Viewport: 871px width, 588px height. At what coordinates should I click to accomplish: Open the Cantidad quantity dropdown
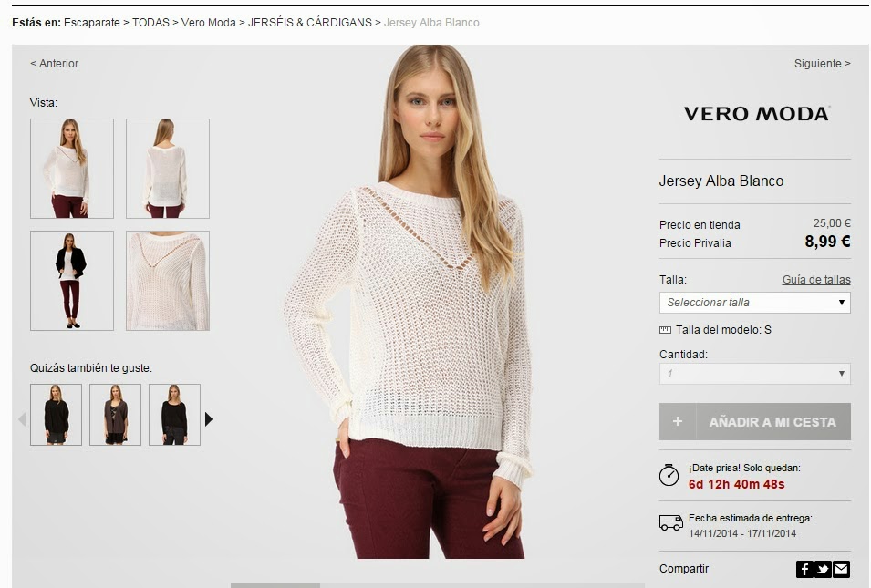[755, 374]
